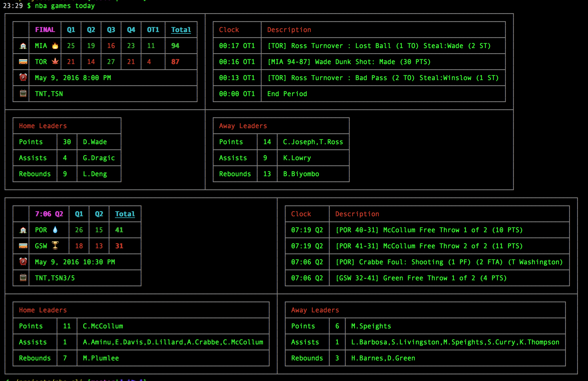Click M.Speights points leader

tap(371, 326)
